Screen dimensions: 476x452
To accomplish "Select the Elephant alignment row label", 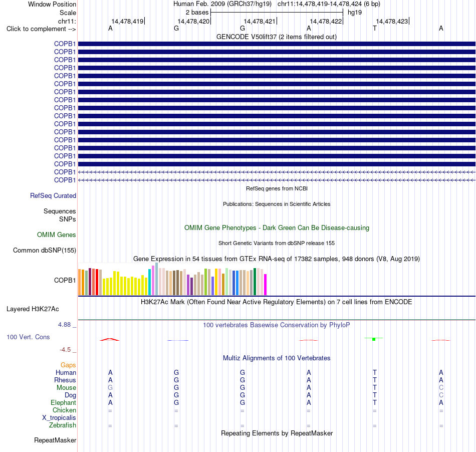I will [x=63, y=402].
